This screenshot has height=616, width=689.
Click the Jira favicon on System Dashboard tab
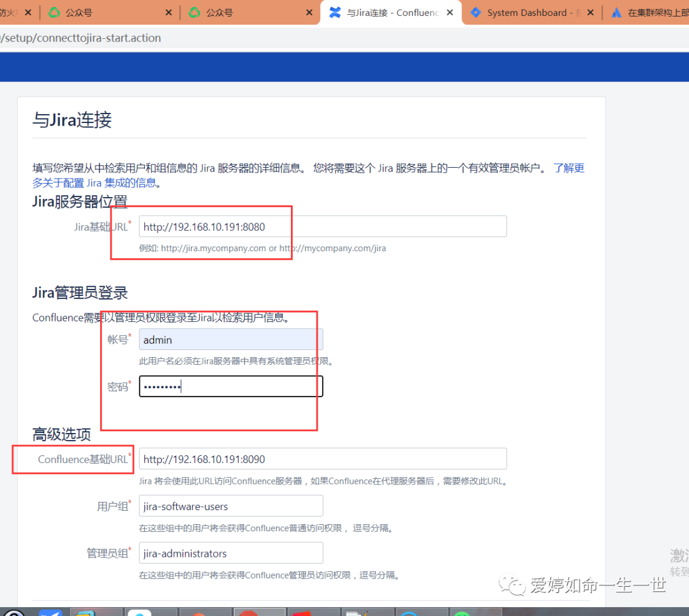coord(475,13)
